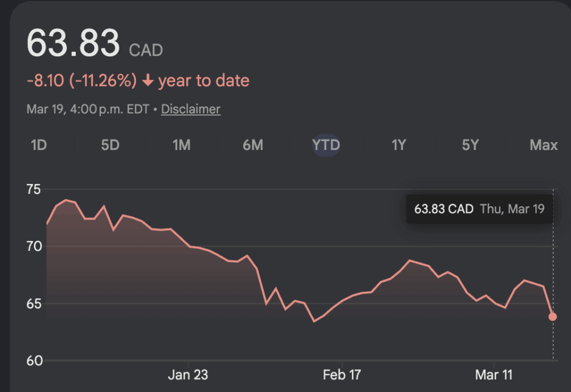Select the 5D chart range
Viewport: 571px width, 392px height.
110,145
